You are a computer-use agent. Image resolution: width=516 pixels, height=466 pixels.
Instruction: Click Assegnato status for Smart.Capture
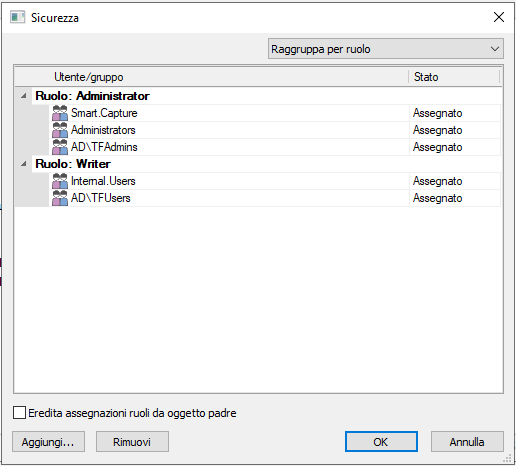click(x=437, y=113)
